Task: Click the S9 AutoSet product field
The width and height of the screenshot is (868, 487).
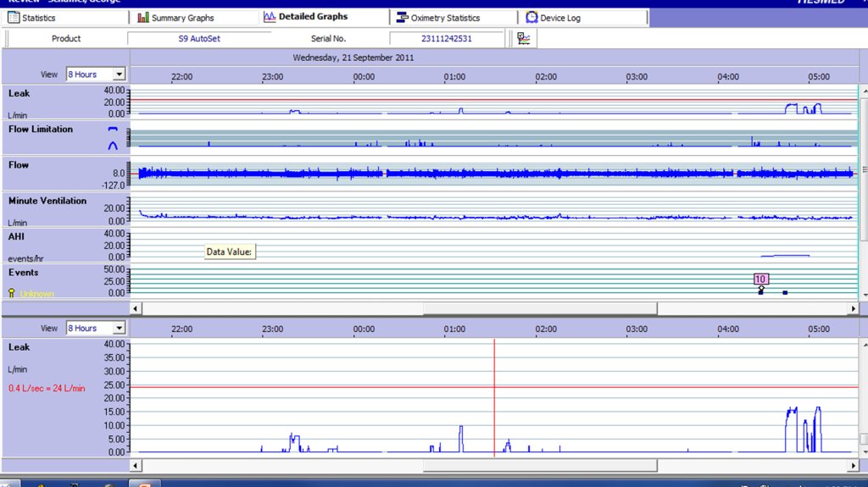Action: click(x=199, y=39)
